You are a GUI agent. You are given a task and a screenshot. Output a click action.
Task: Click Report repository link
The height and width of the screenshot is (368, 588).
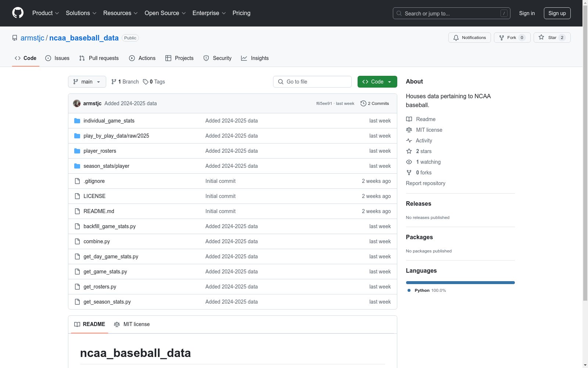point(426,183)
